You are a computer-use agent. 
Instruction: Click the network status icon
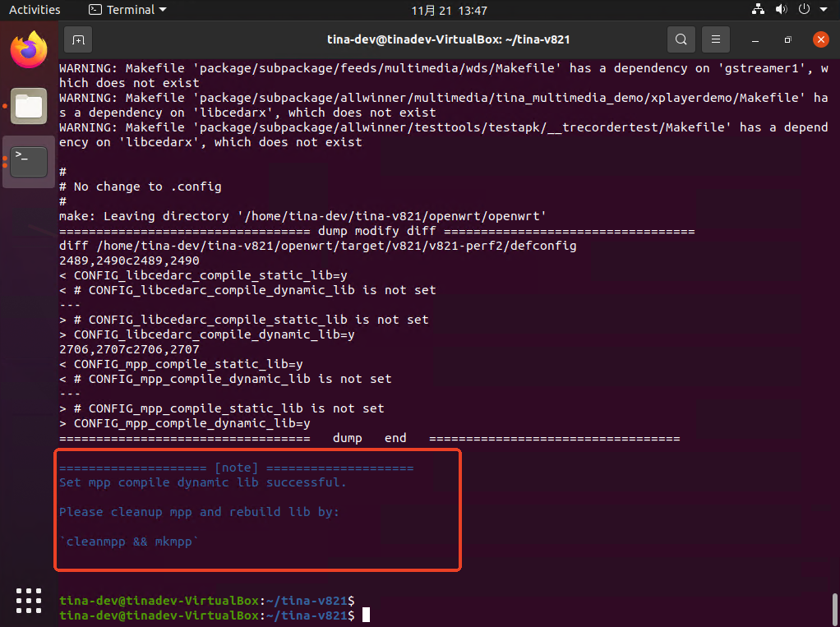pyautogui.click(x=758, y=10)
